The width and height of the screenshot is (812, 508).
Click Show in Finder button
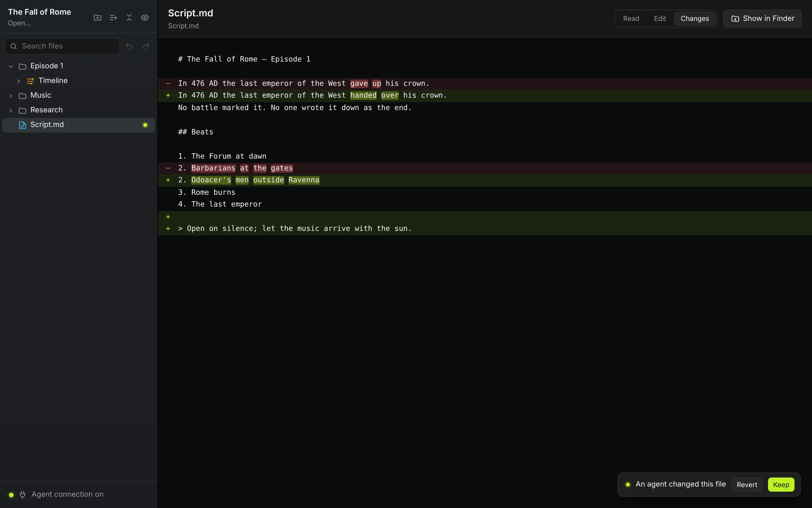point(763,18)
